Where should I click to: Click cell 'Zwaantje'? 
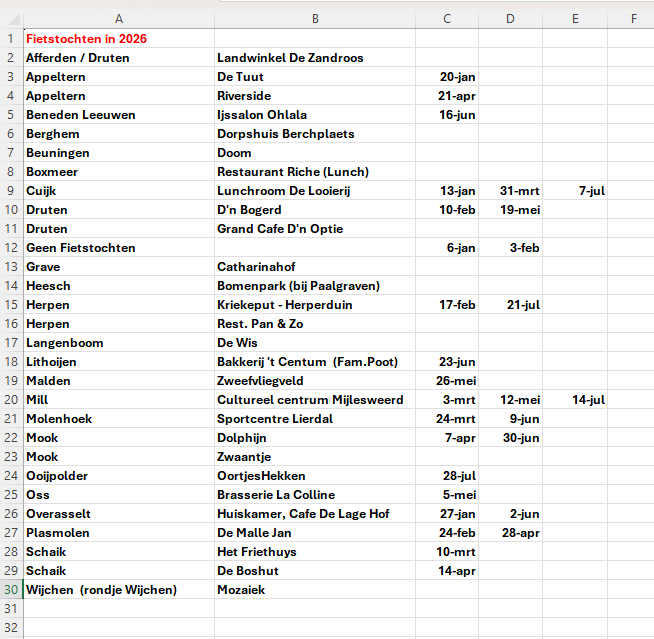[315, 457]
